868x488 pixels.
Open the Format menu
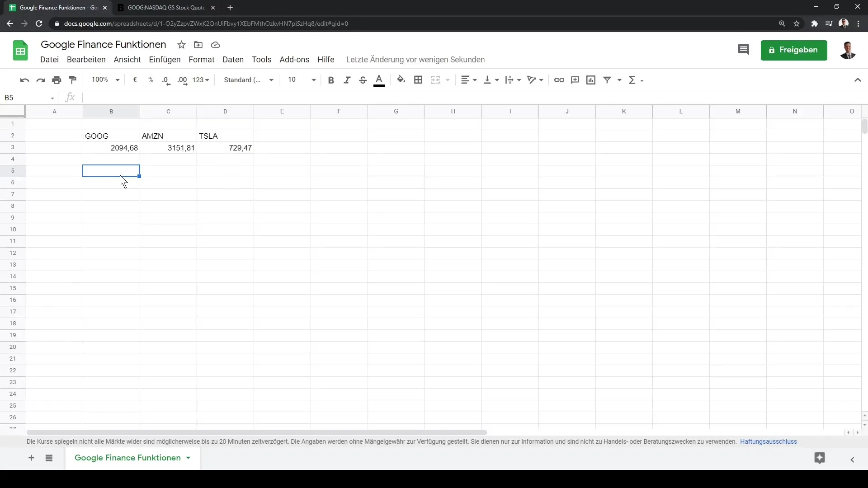click(202, 60)
